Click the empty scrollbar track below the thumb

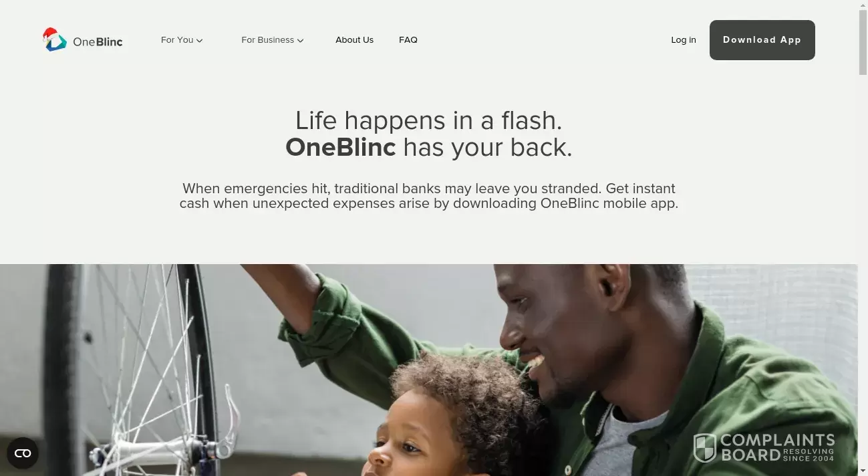[x=863, y=267]
